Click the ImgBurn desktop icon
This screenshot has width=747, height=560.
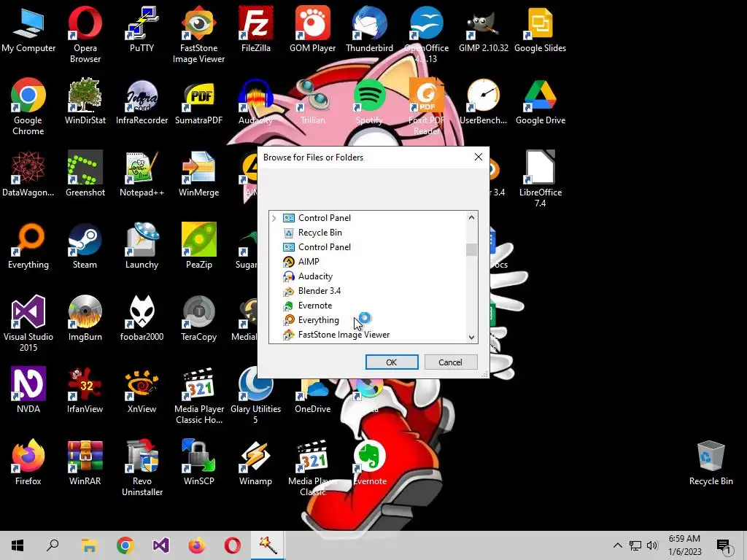pyautogui.click(x=85, y=318)
